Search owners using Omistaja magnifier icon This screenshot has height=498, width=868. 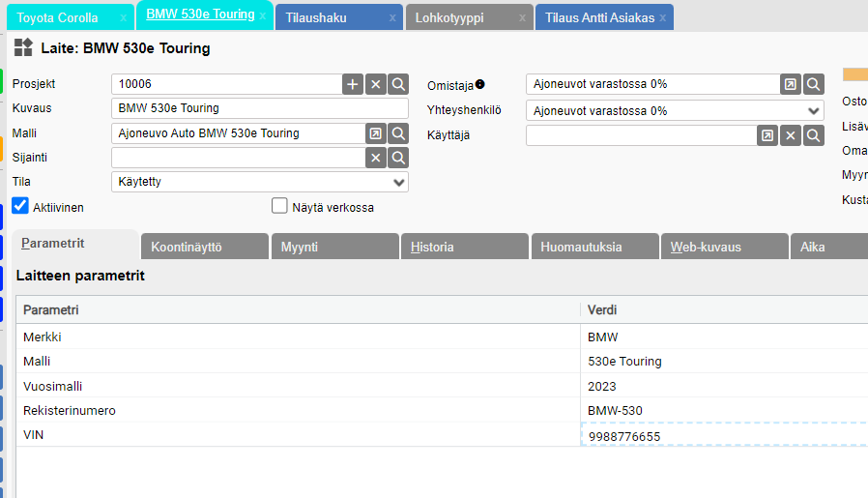tap(814, 84)
